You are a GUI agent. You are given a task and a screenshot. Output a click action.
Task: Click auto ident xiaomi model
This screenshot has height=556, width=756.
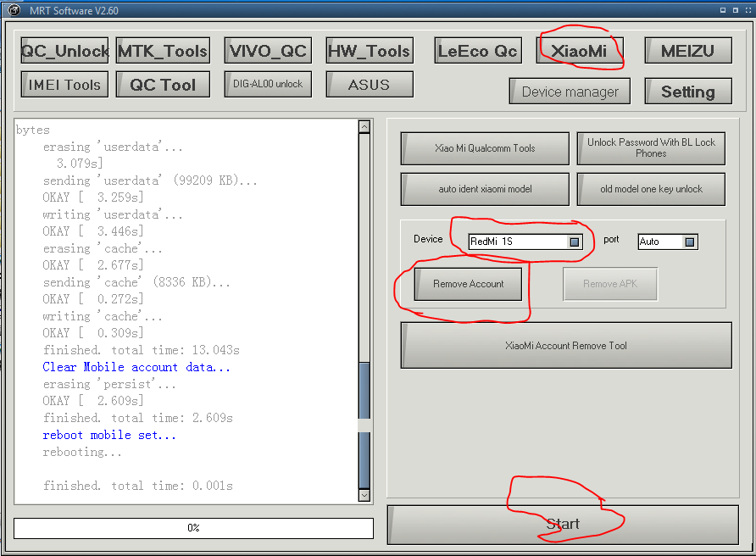[485, 189]
